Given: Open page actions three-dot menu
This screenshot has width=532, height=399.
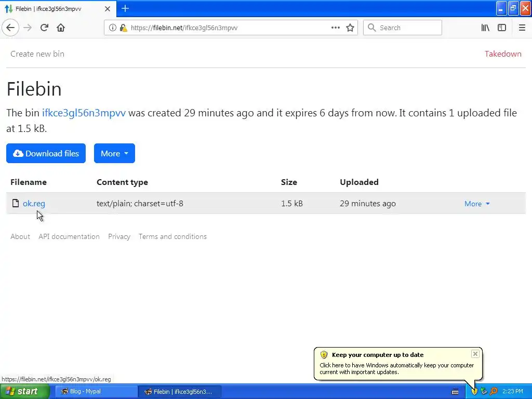Looking at the screenshot, I should click(336, 28).
